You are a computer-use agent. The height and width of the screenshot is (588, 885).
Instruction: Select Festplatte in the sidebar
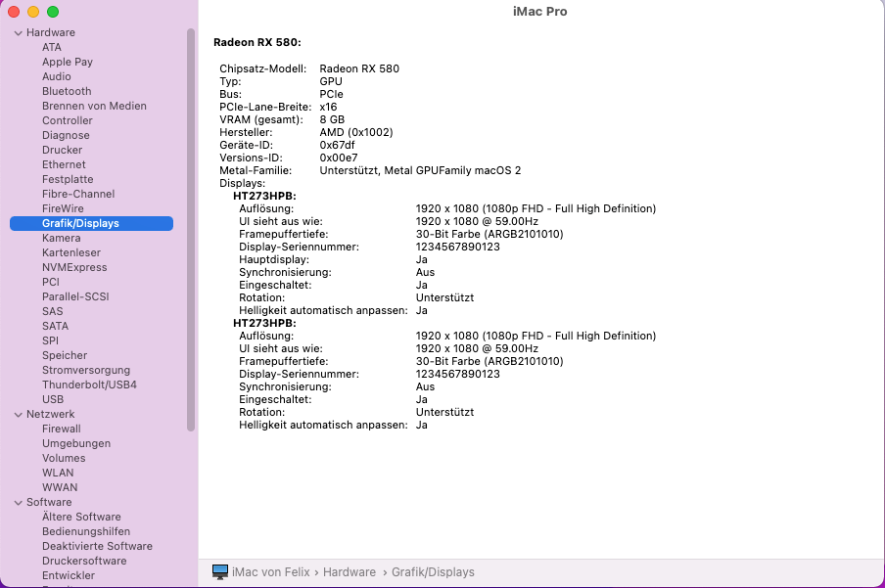pos(68,179)
